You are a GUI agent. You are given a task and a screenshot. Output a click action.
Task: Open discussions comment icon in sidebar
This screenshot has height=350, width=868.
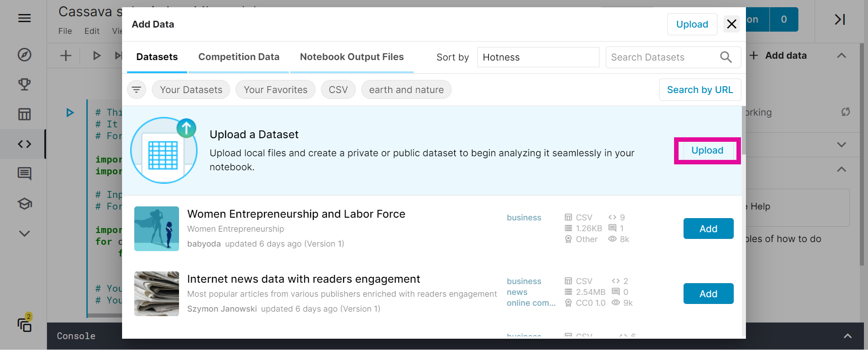tap(24, 173)
